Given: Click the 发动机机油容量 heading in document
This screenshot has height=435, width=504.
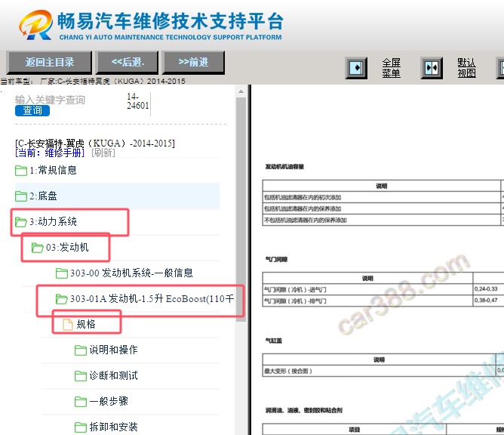Looking at the screenshot, I should [x=284, y=167].
